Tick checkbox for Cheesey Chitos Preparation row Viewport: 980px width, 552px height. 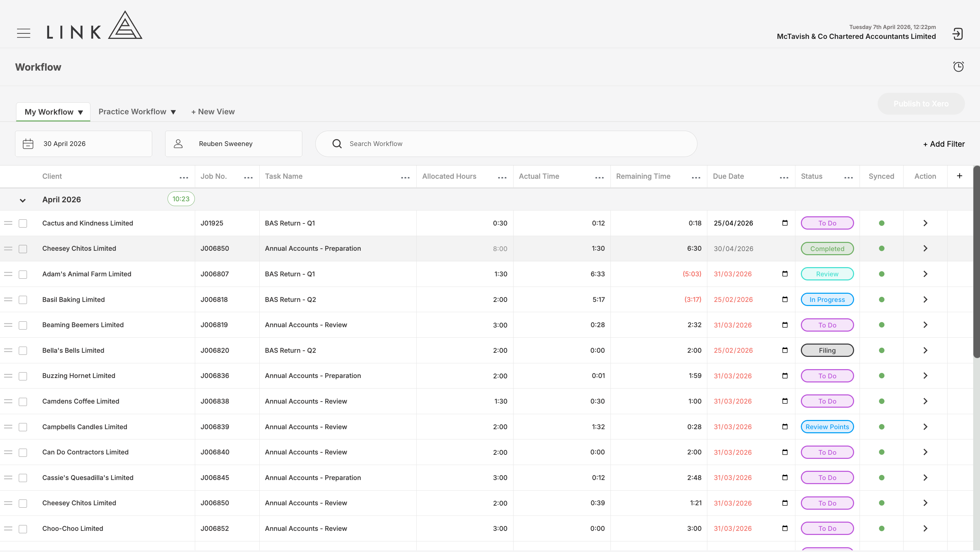pos(23,249)
